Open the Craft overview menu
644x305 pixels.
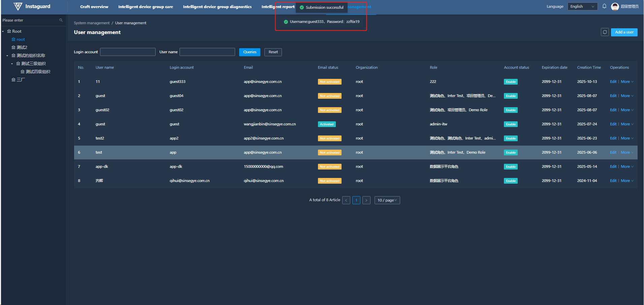click(x=94, y=7)
